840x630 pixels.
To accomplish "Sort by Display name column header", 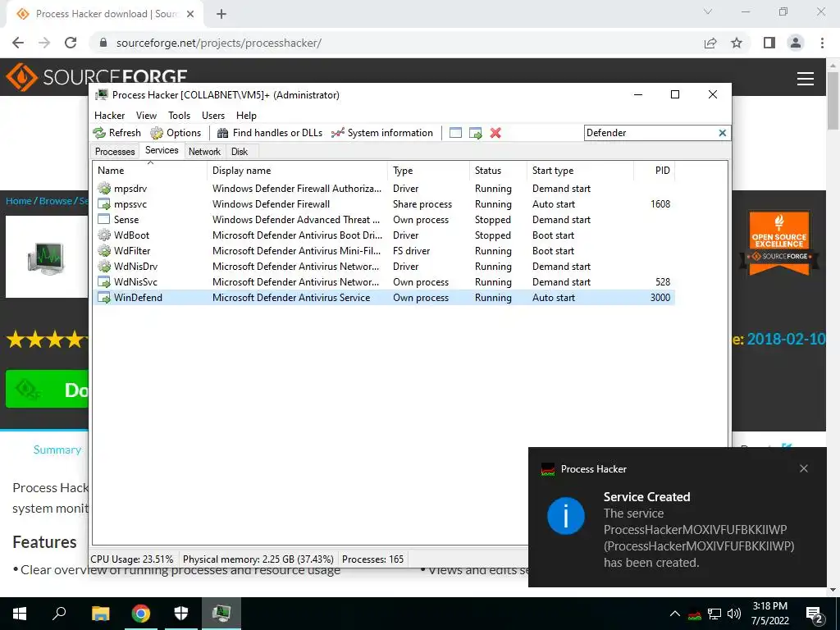I will (297, 171).
